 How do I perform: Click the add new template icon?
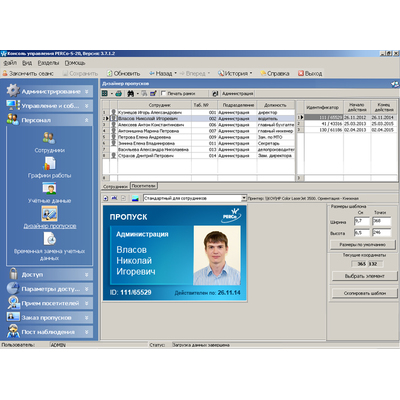[x=106, y=198]
